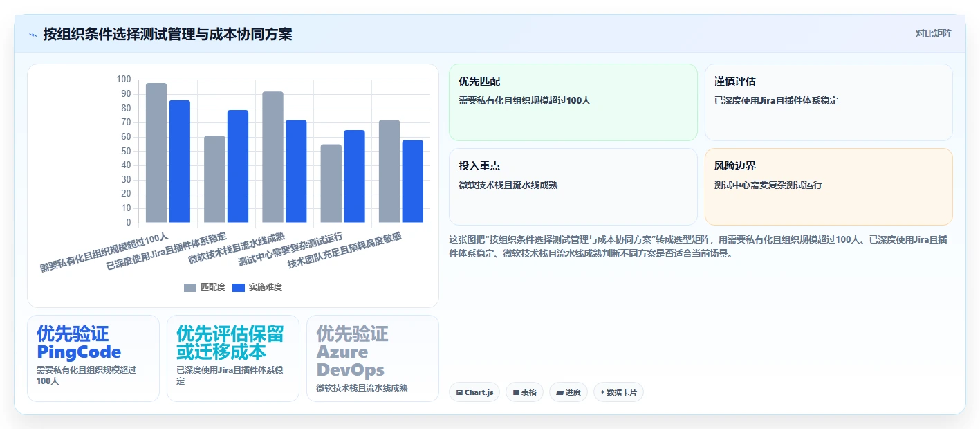Select the 表格 tag
Screen dimensions: 980x429
click(525, 392)
